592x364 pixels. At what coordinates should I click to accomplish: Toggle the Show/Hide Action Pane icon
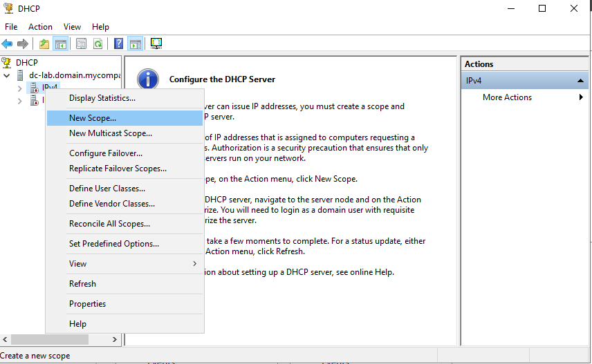(x=135, y=44)
